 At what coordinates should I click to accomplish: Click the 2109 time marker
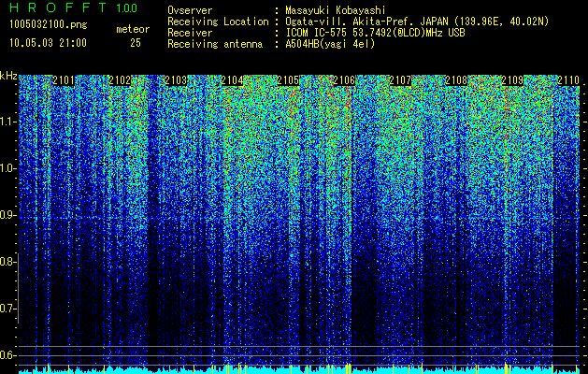tap(512, 80)
